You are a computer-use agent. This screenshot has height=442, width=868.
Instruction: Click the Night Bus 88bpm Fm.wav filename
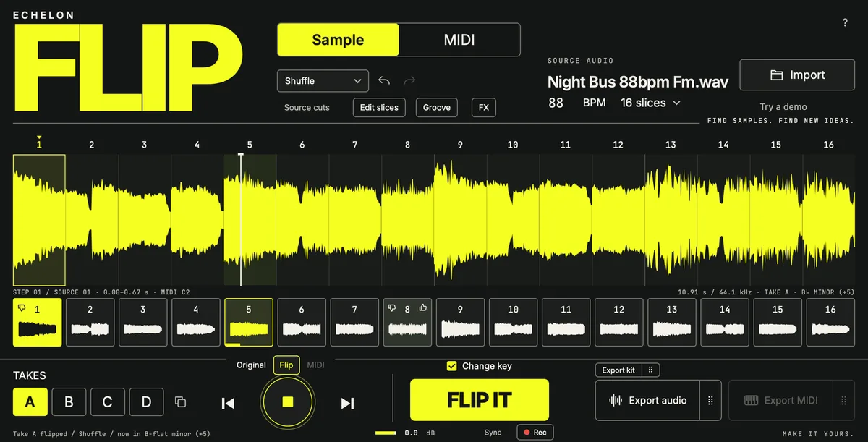point(638,82)
